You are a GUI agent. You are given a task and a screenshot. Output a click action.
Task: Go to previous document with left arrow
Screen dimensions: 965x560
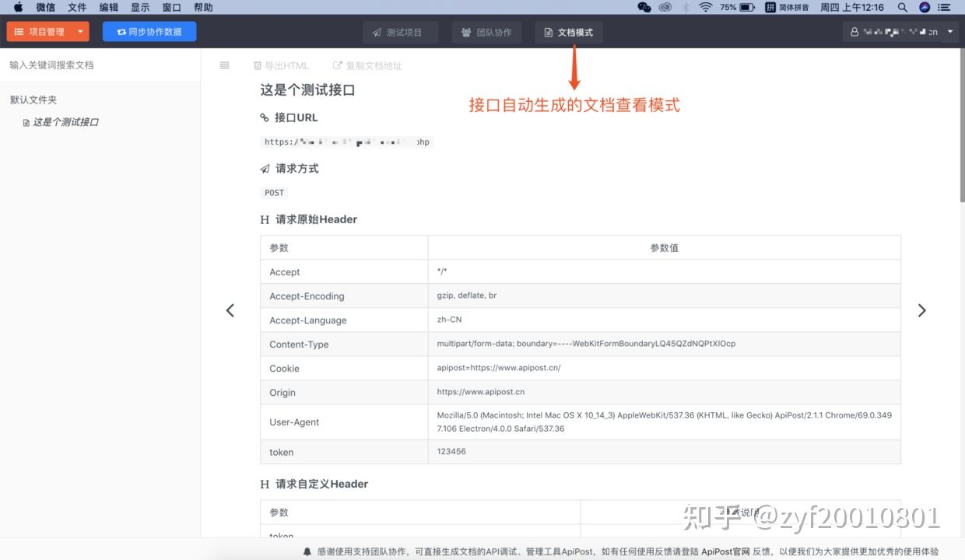(230, 310)
